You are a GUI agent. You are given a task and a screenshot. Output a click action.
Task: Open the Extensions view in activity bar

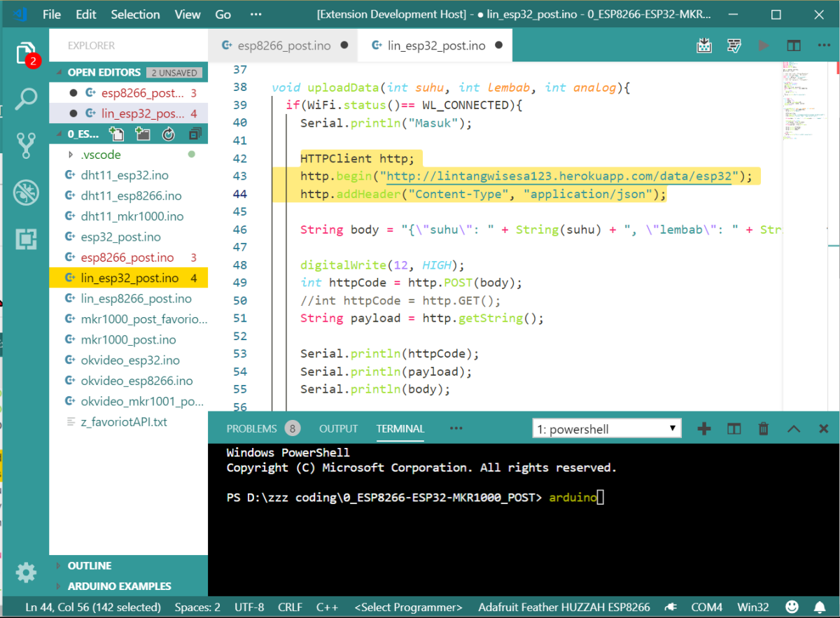click(26, 239)
